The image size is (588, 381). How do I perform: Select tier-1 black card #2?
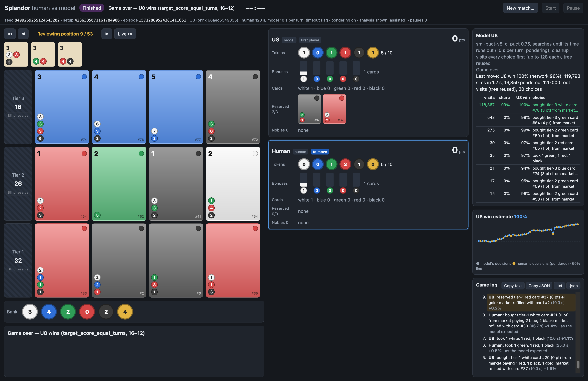pos(119,261)
